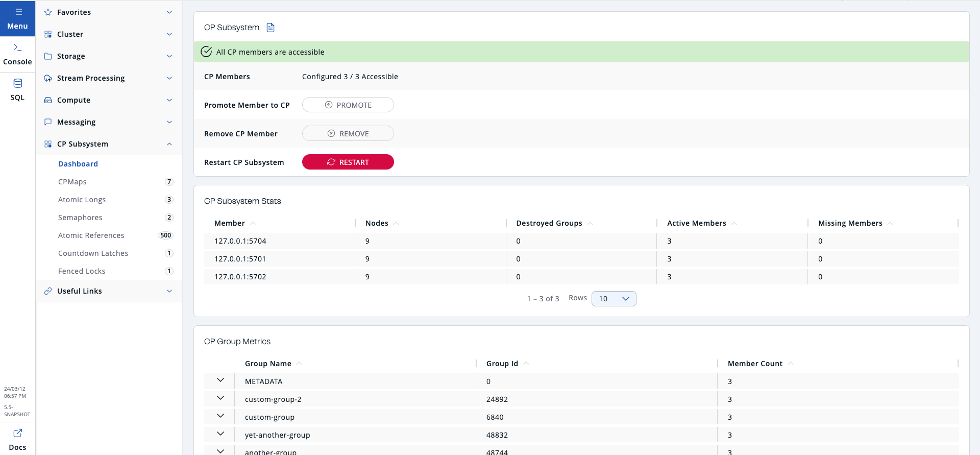Expand the METADATA group row
This screenshot has height=455, width=980.
[220, 380]
